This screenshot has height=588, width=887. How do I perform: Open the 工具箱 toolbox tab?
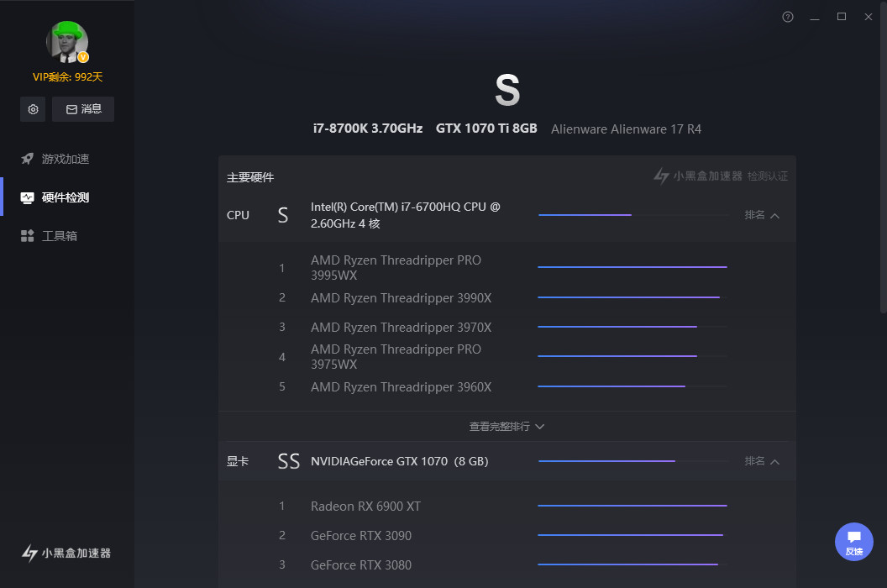[x=60, y=236]
